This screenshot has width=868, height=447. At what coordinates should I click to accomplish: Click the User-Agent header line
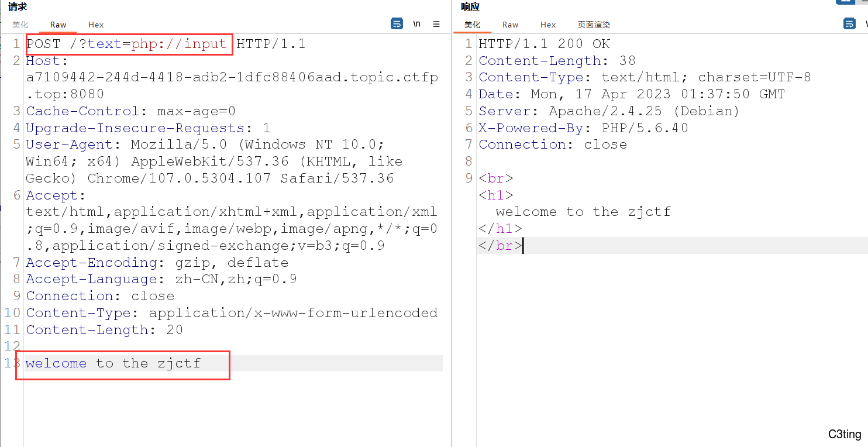205,145
